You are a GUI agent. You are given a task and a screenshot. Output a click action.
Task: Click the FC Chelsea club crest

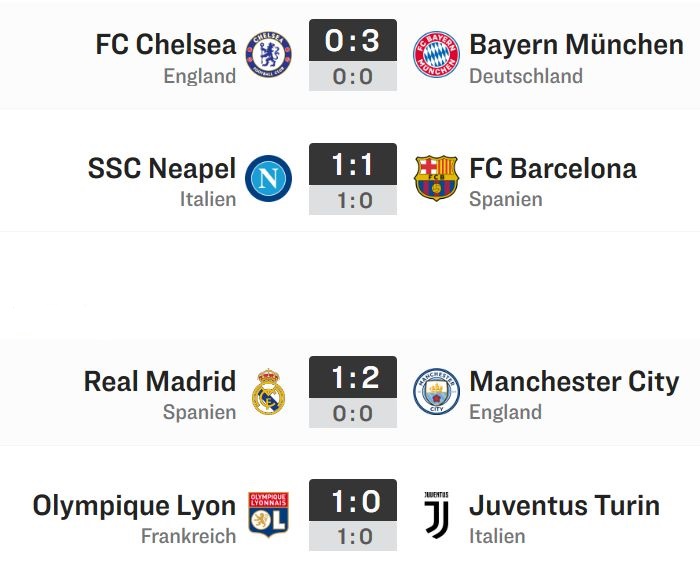coord(268,54)
